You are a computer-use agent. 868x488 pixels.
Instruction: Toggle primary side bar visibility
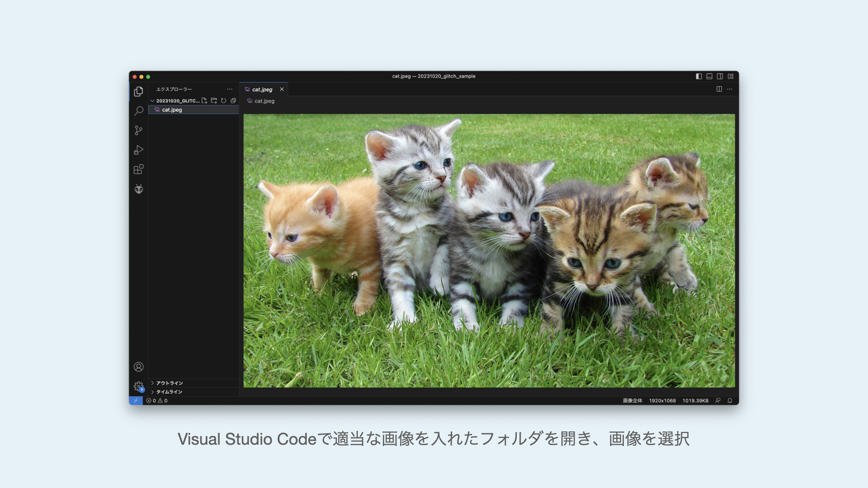698,76
